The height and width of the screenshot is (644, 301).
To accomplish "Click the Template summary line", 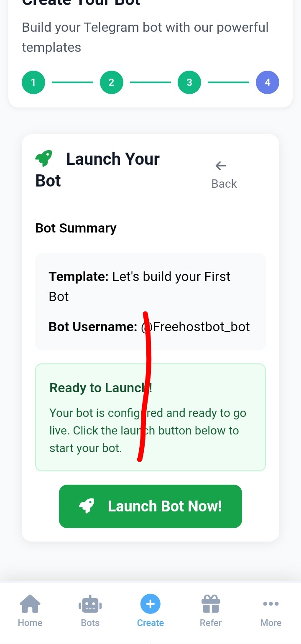I will point(140,286).
